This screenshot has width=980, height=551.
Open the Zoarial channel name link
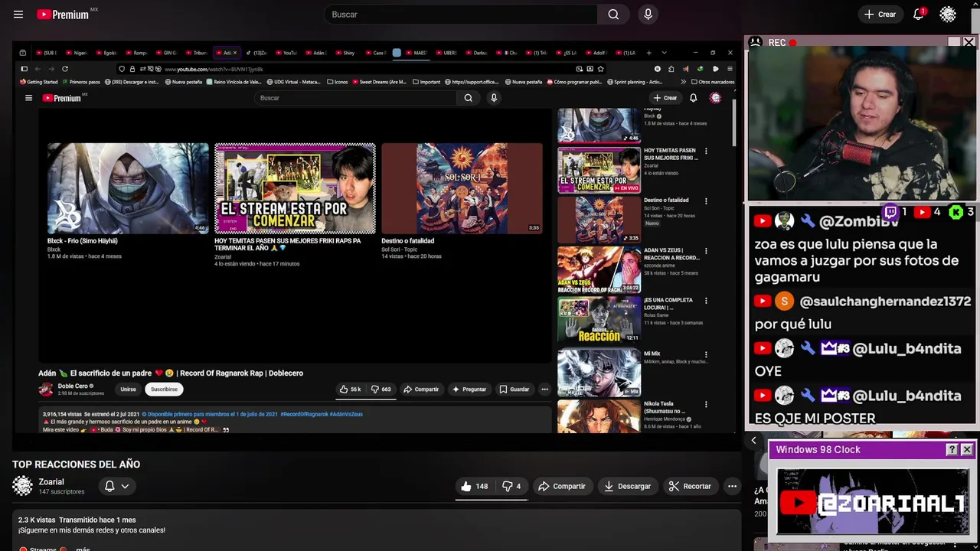(x=51, y=481)
